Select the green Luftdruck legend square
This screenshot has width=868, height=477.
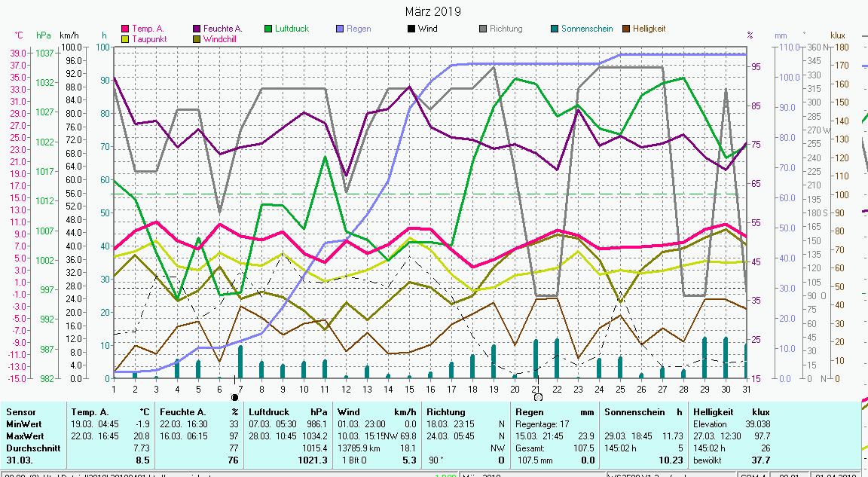(x=268, y=29)
